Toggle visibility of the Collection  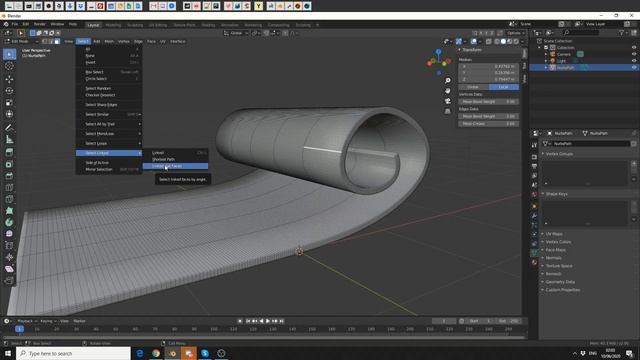[634, 47]
